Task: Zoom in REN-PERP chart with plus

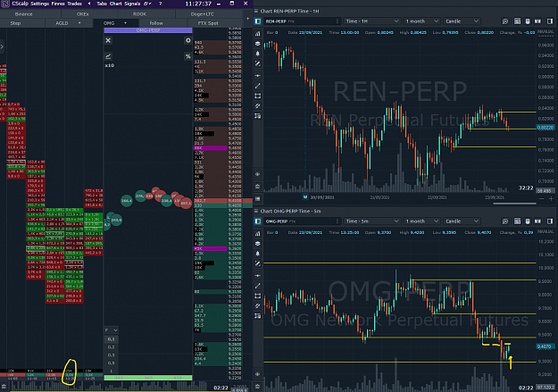Action: 551,198
